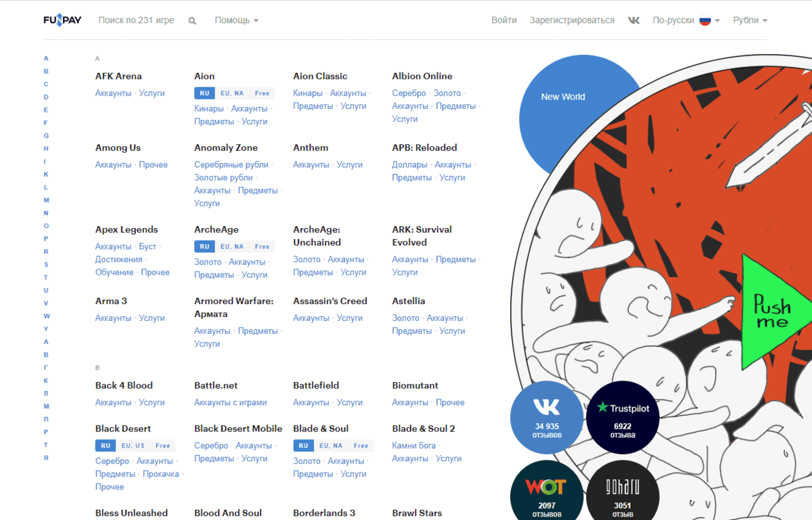Image resolution: width=812 pixels, height=520 pixels.
Task: Open Буст under Apex Legends
Action: click(148, 246)
